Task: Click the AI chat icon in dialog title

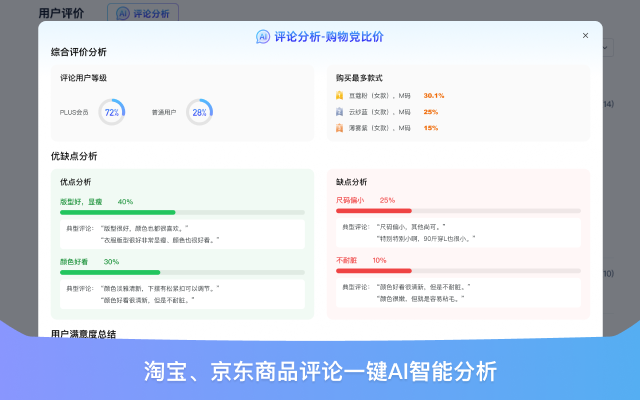Action: click(x=263, y=37)
